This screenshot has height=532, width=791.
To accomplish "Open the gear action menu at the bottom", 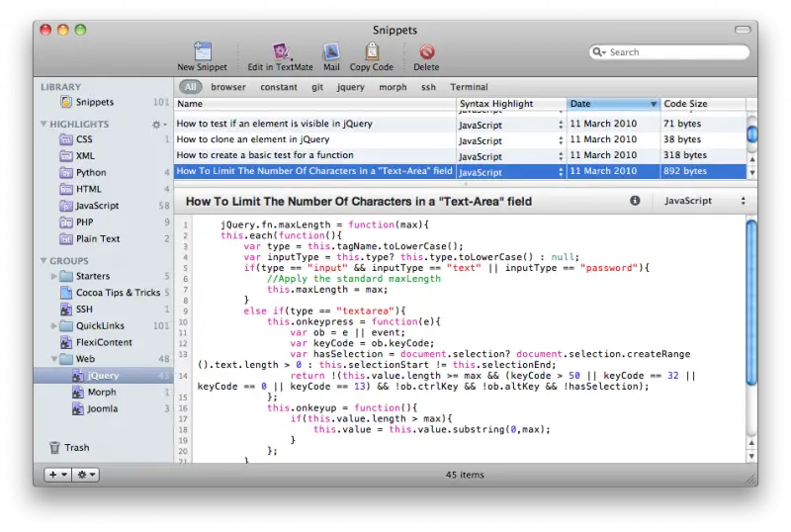I will coord(85,475).
